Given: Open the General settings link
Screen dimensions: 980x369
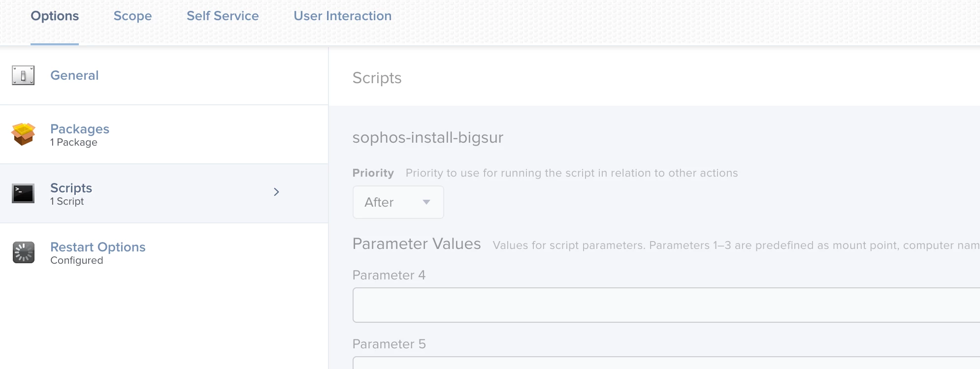Looking at the screenshot, I should coord(74,75).
